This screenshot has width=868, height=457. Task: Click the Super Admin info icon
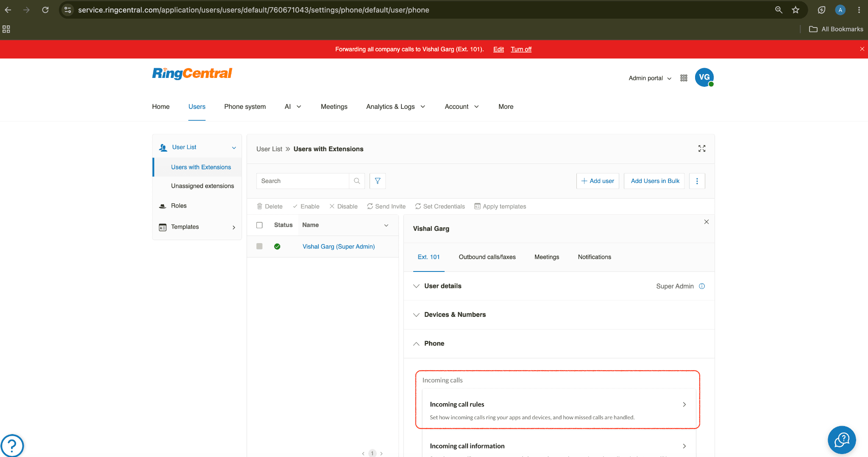click(702, 286)
